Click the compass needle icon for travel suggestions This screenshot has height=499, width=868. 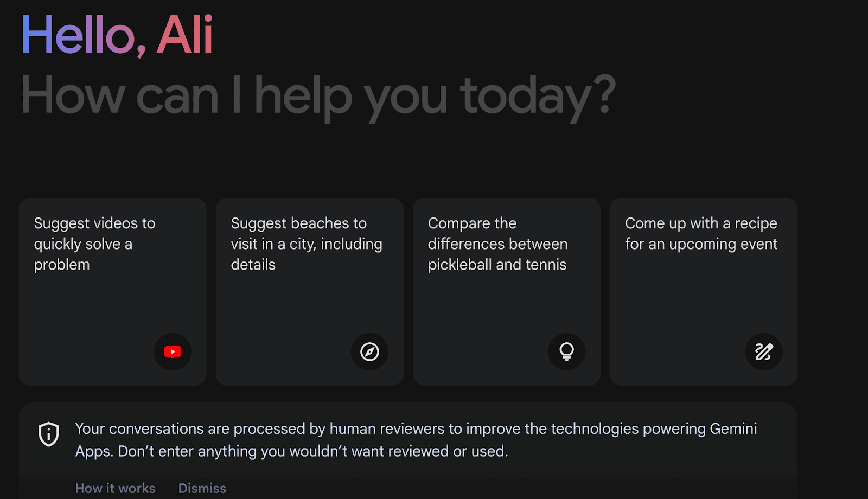[370, 351]
